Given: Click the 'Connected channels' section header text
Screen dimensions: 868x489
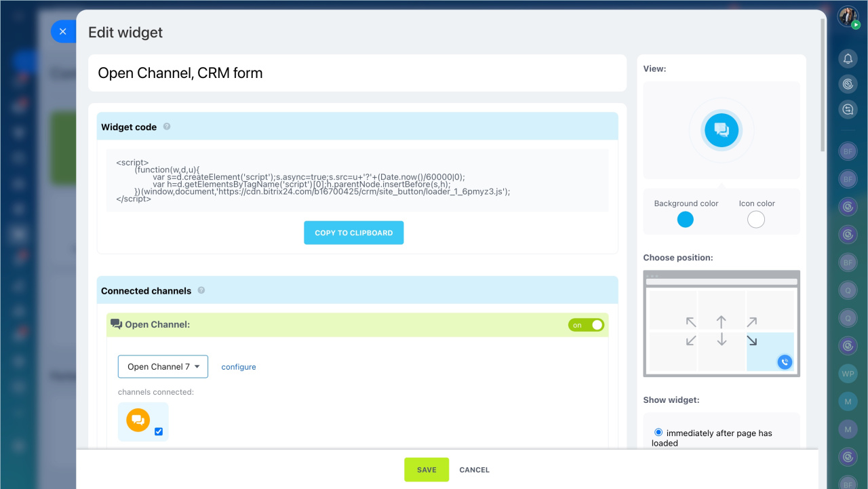Looking at the screenshot, I should [146, 291].
